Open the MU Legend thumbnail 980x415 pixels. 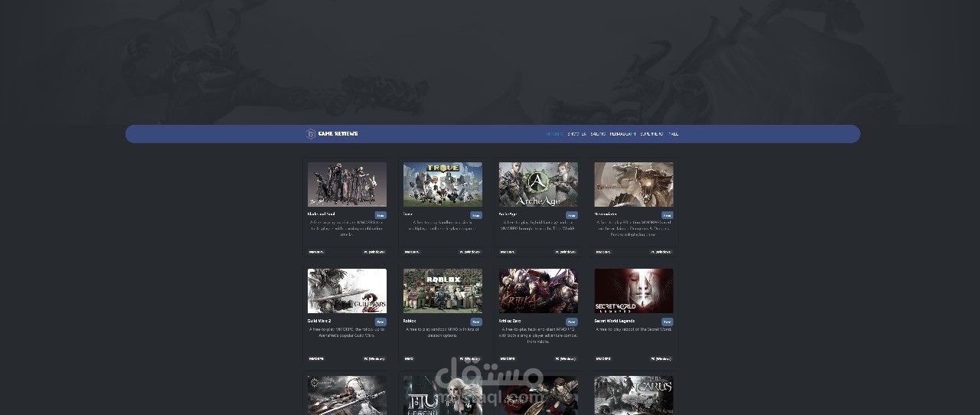(443, 395)
